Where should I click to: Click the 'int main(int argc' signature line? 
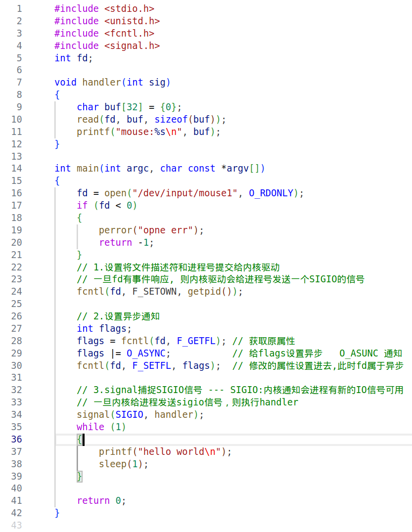coord(159,169)
